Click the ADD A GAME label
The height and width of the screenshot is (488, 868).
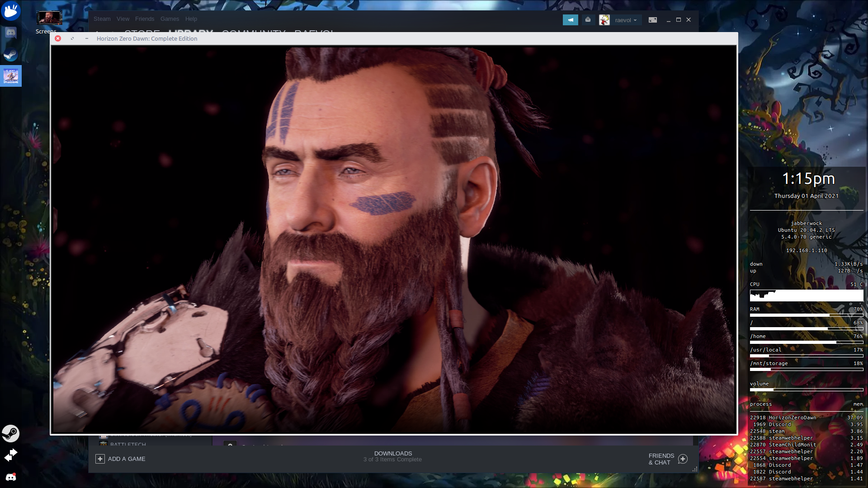click(x=127, y=459)
